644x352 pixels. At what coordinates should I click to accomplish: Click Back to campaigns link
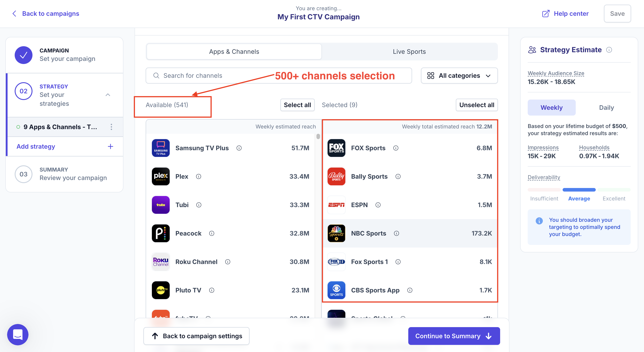46,14
